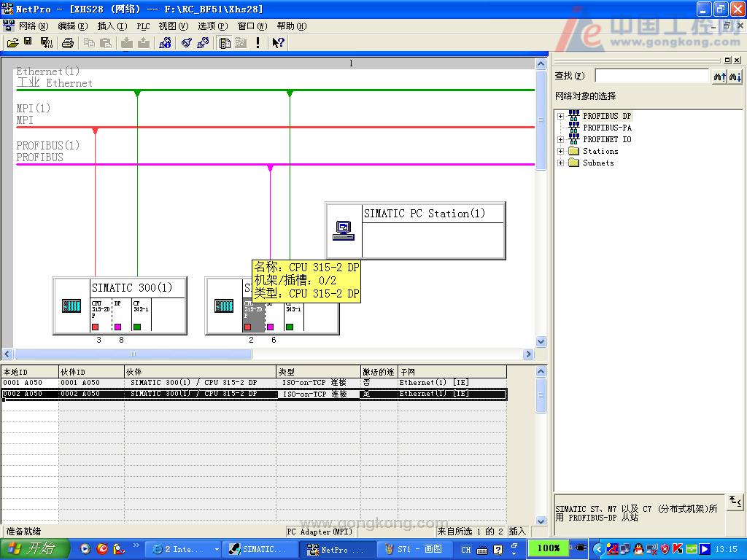Select the Subnets folder in catalog
The width and height of the screenshot is (747, 560).
598,163
